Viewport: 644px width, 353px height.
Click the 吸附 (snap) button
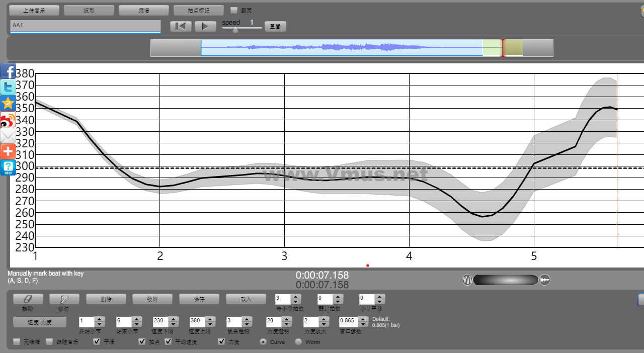point(152,299)
